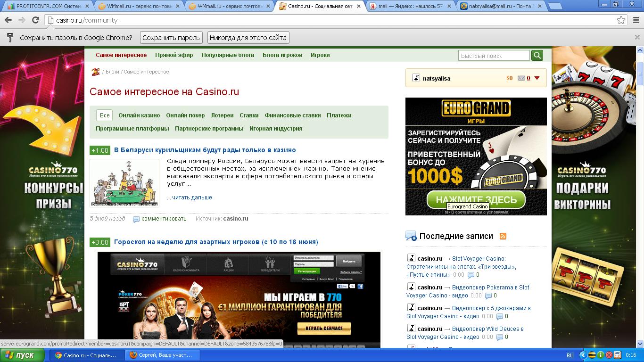
Task: Click the speech-bubble icon beside комментировать
Action: point(136,219)
